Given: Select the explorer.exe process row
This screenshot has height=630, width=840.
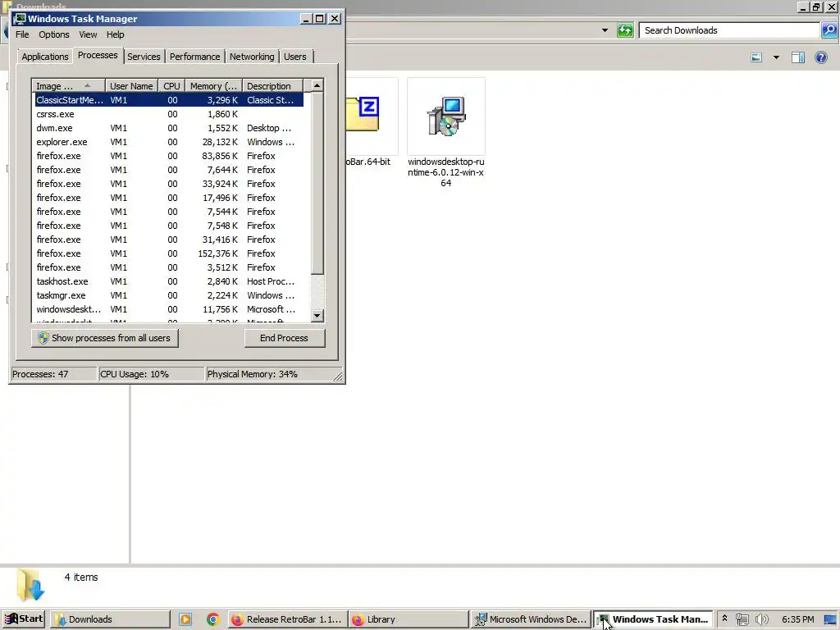Looking at the screenshot, I should coord(169,142).
